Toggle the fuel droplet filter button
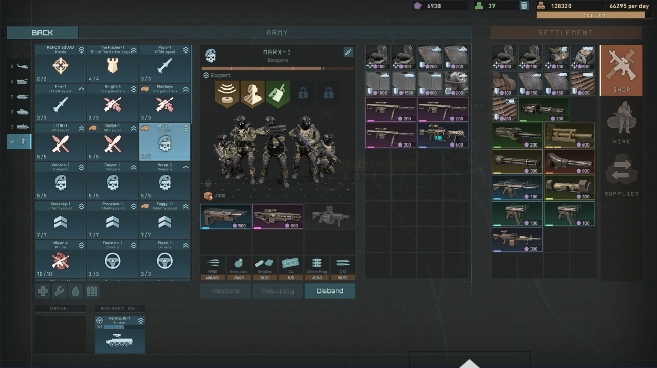The height and width of the screenshot is (368, 657). coord(75,291)
